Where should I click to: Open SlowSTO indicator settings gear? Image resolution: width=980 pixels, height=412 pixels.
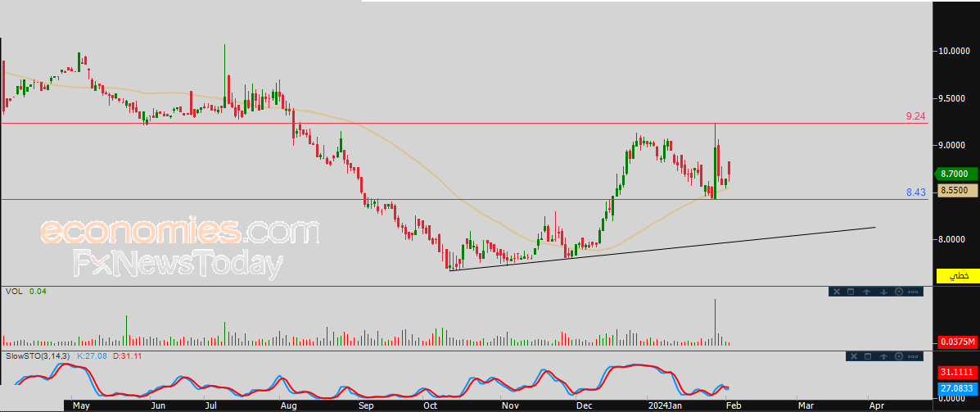899,356
